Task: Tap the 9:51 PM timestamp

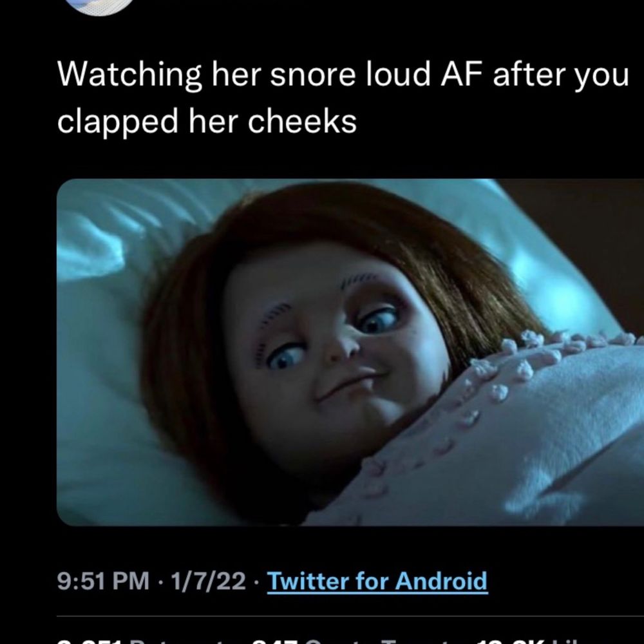Action: (x=103, y=581)
